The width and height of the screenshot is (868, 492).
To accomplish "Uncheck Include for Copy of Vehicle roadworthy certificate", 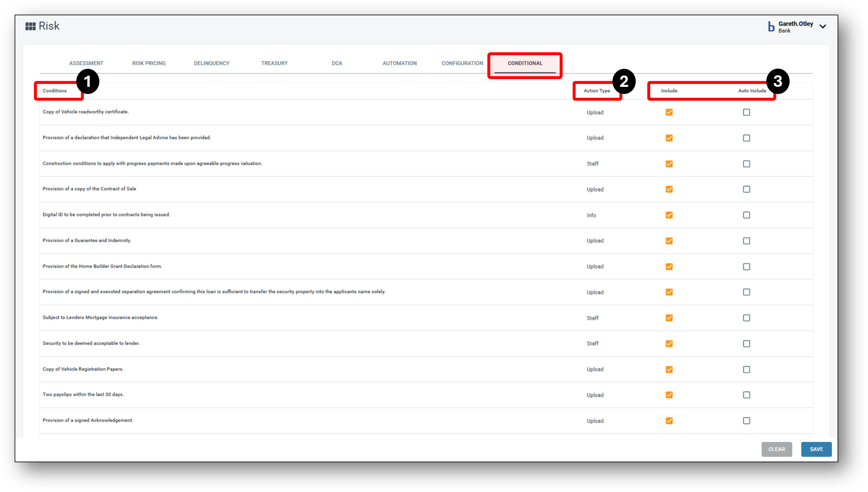I will click(x=669, y=112).
